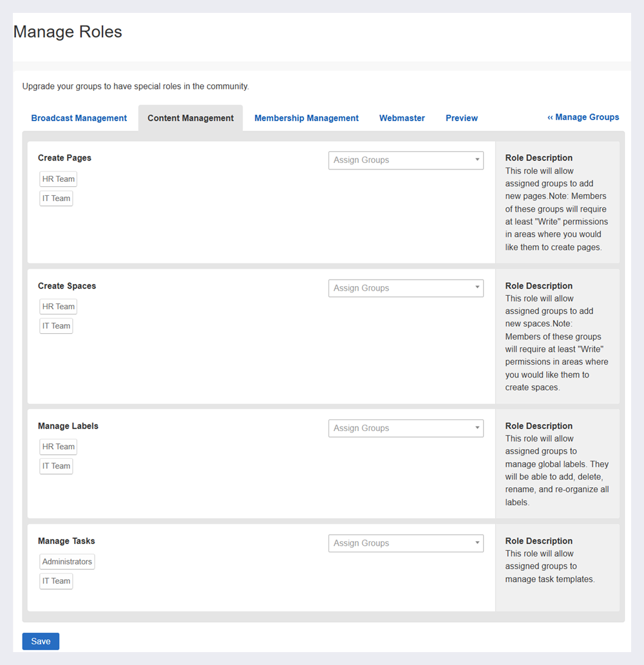
Task: Open the Assign Groups dropdown for Create Spaces
Action: coord(406,288)
